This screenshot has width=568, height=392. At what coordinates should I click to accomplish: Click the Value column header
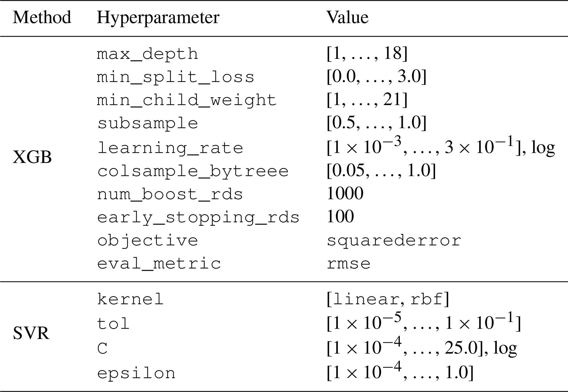(x=347, y=18)
